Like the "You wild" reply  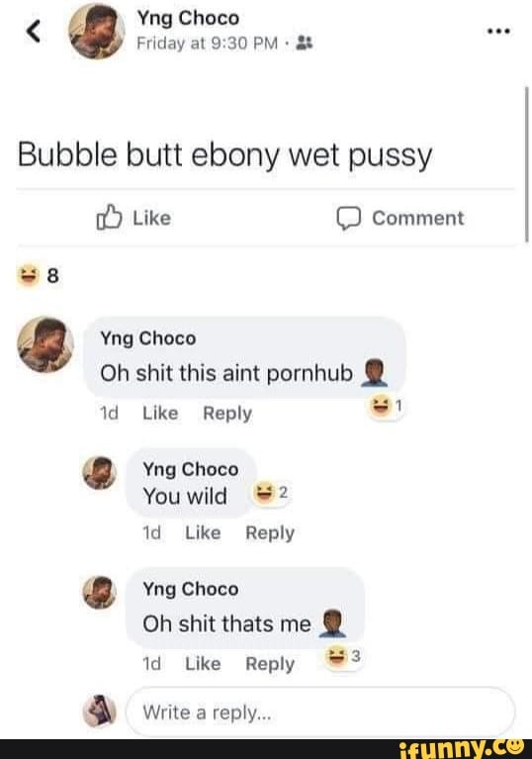click(x=203, y=532)
